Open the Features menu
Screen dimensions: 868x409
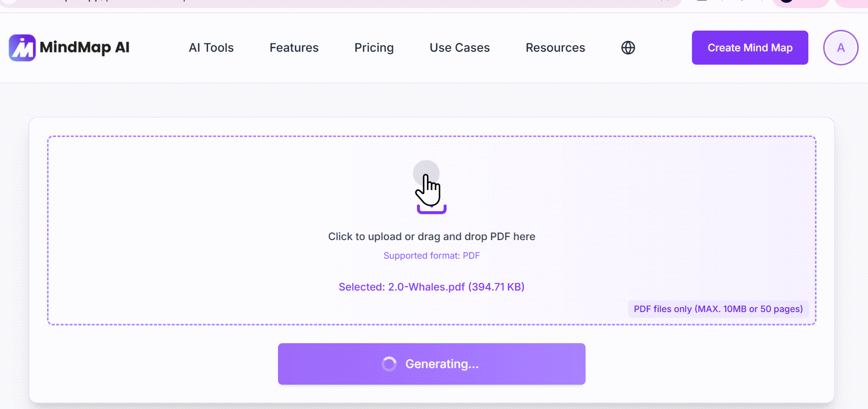294,48
